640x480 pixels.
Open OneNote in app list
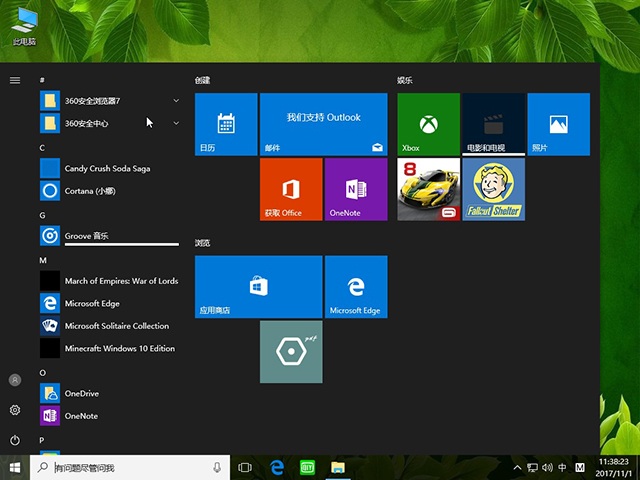109,416
